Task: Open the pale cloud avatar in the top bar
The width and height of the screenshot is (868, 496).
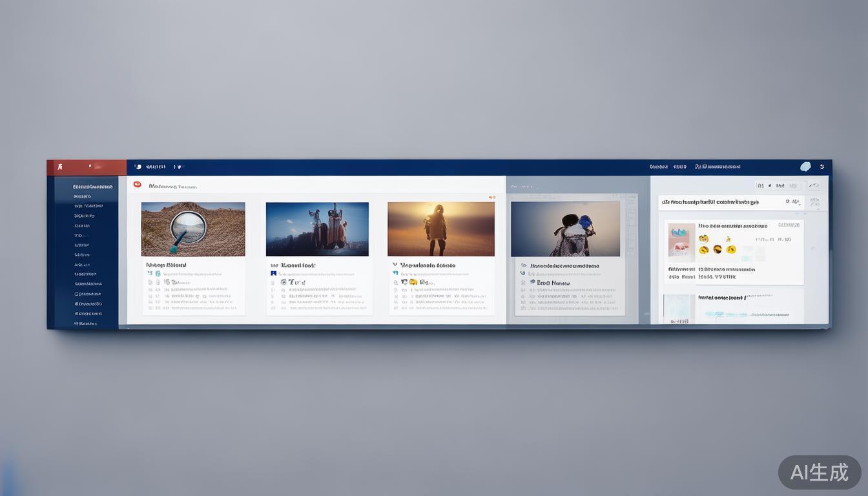Action: tap(805, 167)
